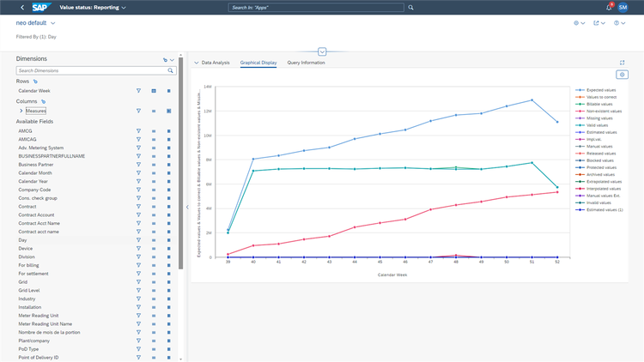Collapse the header using the center chevron

pos(322,51)
